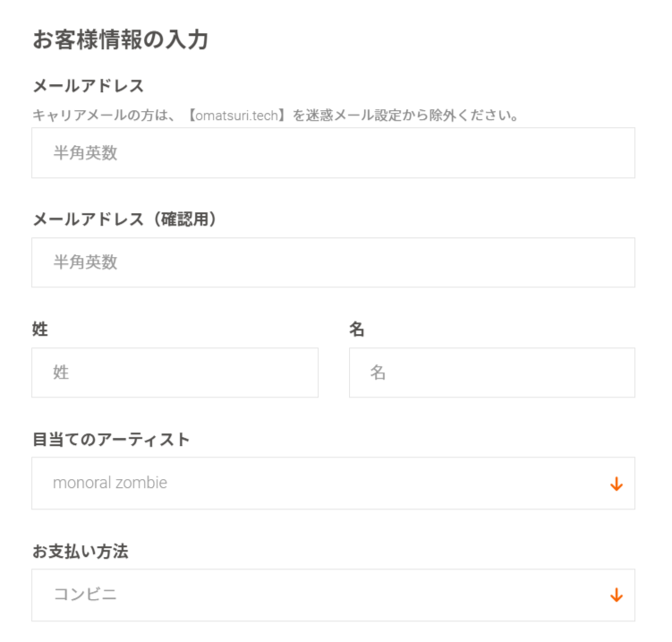The image size is (672, 642).
Task: Expand artist list via orange arrow
Action: click(616, 484)
